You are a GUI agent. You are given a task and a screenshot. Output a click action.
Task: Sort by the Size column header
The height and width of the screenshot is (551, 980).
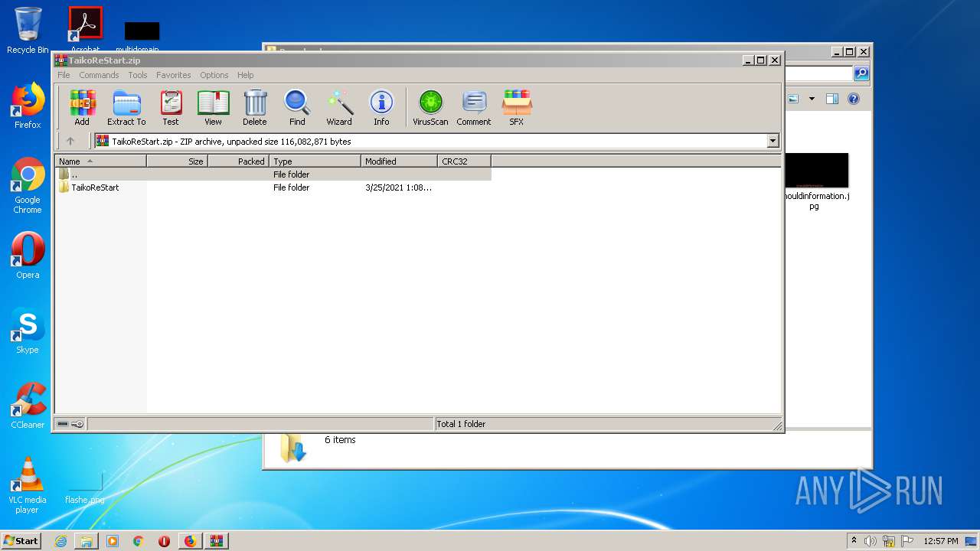(177, 161)
